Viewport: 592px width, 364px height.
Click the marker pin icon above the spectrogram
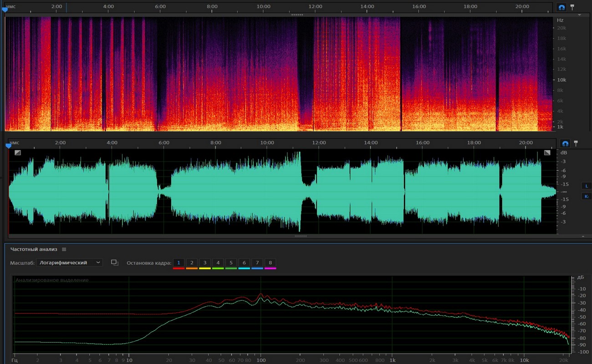click(x=572, y=7)
